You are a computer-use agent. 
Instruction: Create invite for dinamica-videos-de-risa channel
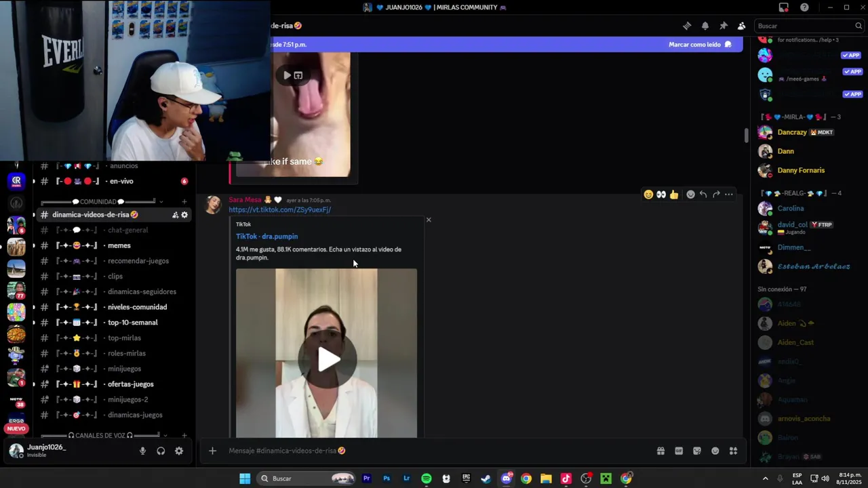click(x=175, y=215)
